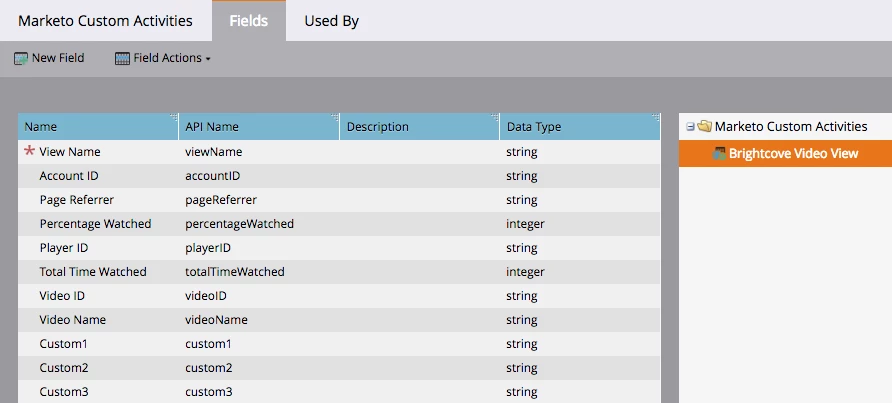Viewport: 892px width, 403px height.
Task: Open the Used By tab
Action: pos(332,21)
